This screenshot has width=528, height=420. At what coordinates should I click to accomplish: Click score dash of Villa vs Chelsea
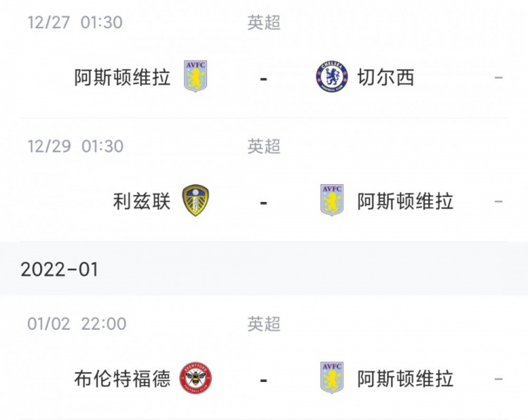(264, 79)
